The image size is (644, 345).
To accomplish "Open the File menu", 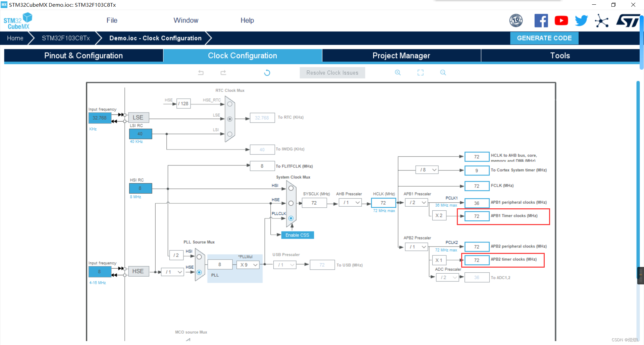I will click(x=112, y=20).
